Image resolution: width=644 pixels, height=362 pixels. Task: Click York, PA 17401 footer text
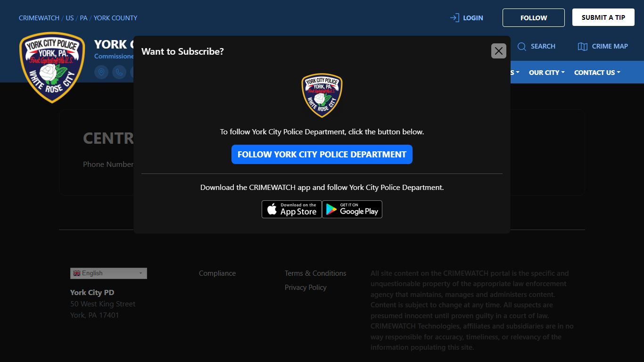pos(95,315)
